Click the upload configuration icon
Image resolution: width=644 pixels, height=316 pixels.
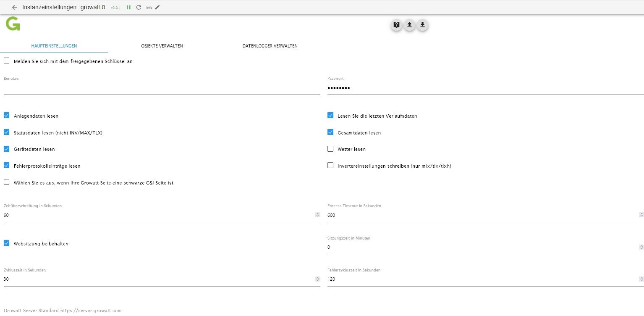pyautogui.click(x=409, y=25)
